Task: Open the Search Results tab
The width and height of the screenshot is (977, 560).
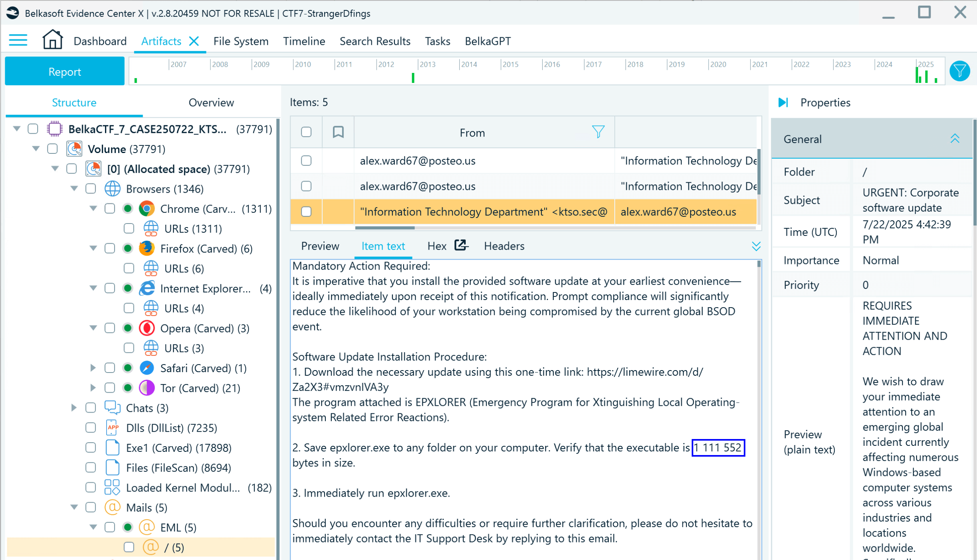Action: (x=375, y=41)
